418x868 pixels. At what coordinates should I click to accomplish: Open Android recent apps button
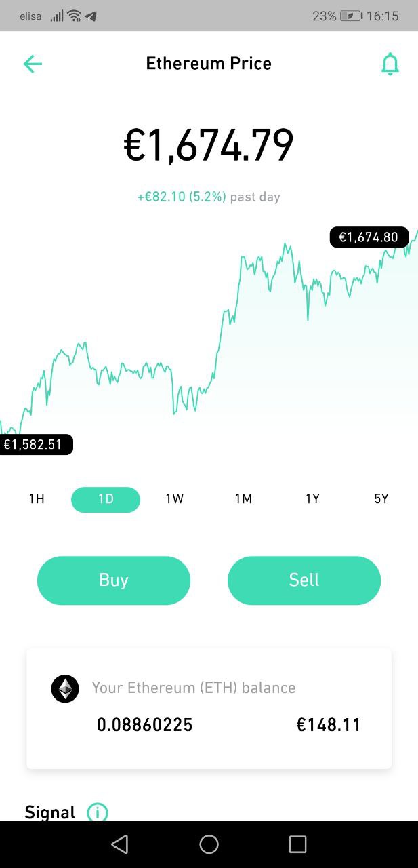[297, 844]
